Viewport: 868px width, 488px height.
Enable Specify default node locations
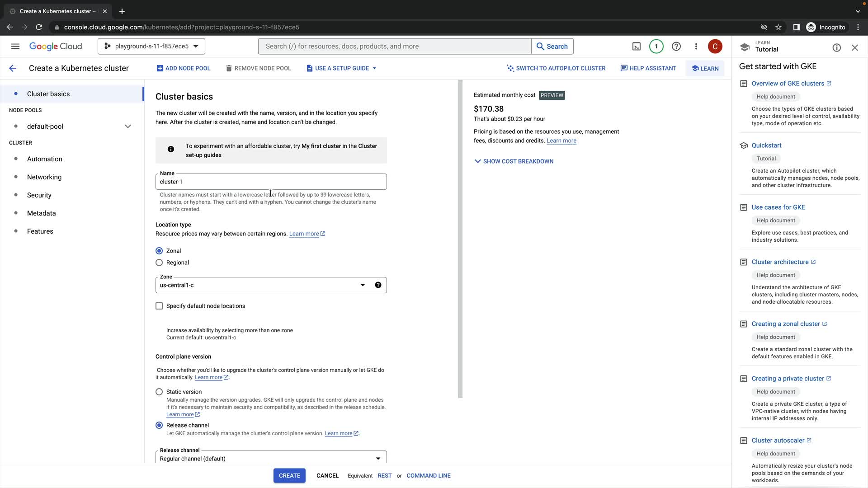pos(159,306)
